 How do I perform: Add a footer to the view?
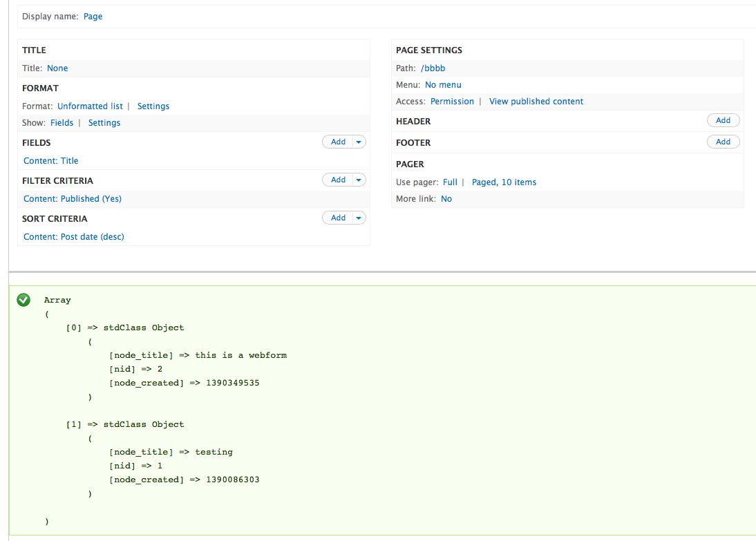tap(723, 142)
